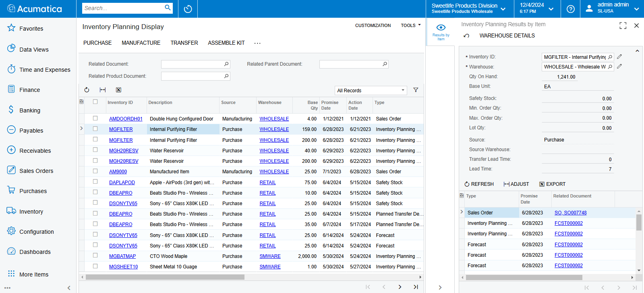
Task: Click the grid refresh icon
Action: (87, 90)
